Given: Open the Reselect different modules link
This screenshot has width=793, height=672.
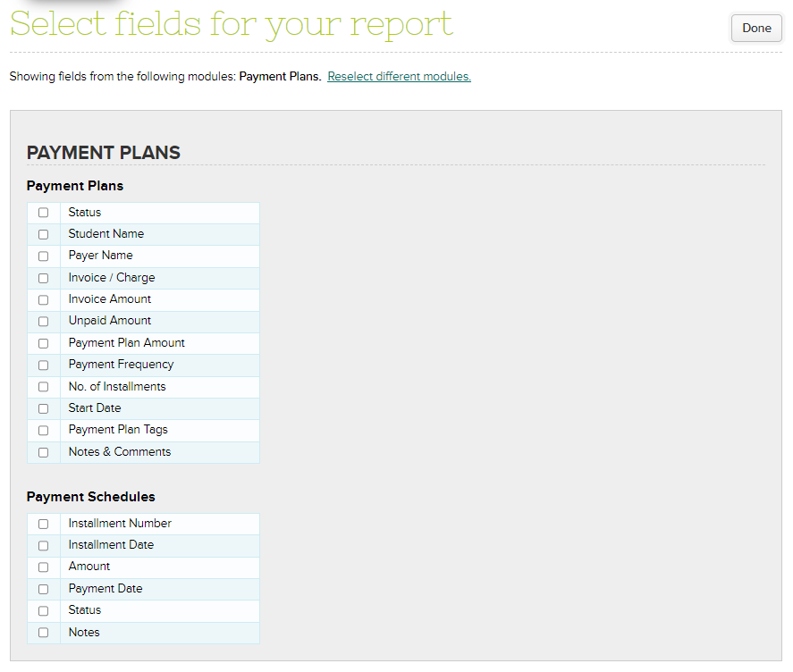Looking at the screenshot, I should (x=399, y=77).
